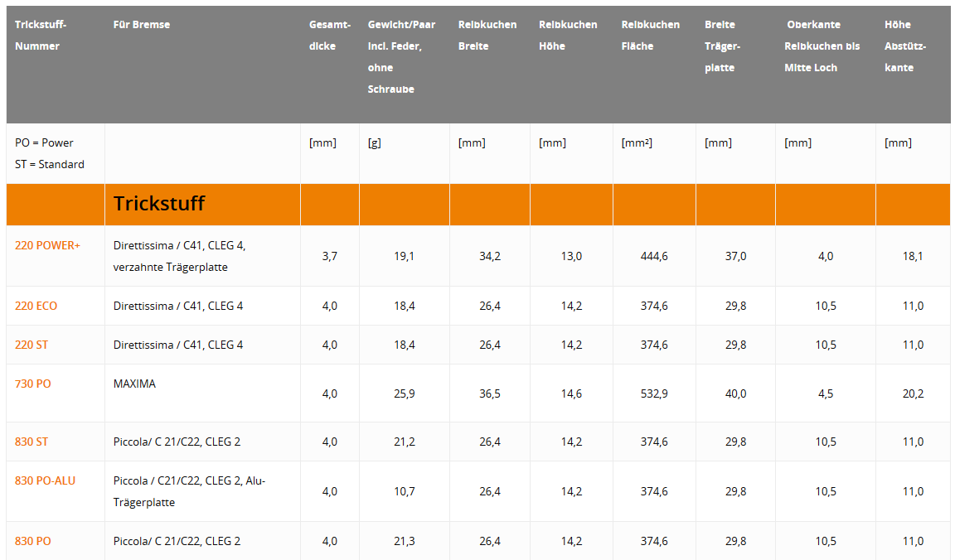The height and width of the screenshot is (560, 955).
Task: Open the 220 ECO product link
Action: 36,306
